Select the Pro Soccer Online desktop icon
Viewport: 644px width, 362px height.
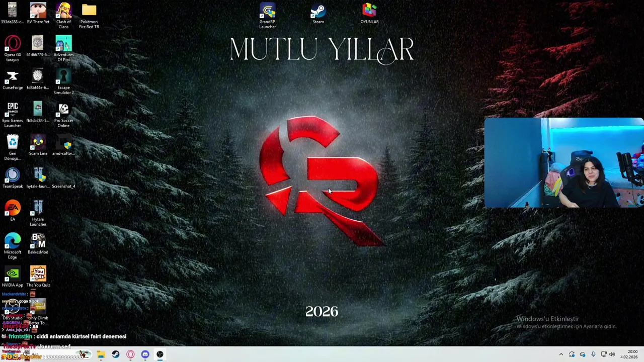(x=63, y=115)
